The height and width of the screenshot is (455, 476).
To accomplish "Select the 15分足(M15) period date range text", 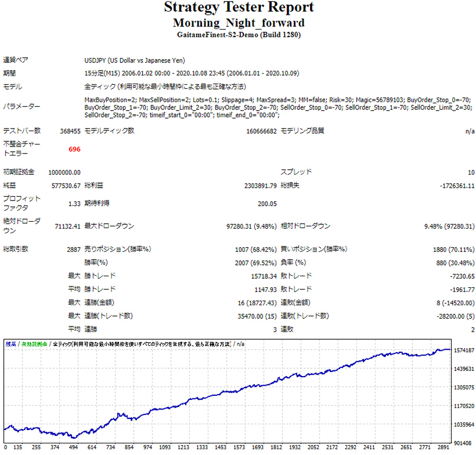I will click(191, 73).
